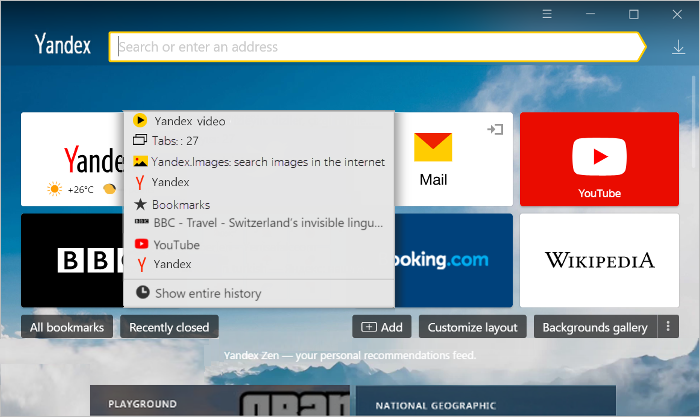Click the sun weather icon on Yandex tile
Image resolution: width=700 pixels, height=417 pixels.
point(54,189)
